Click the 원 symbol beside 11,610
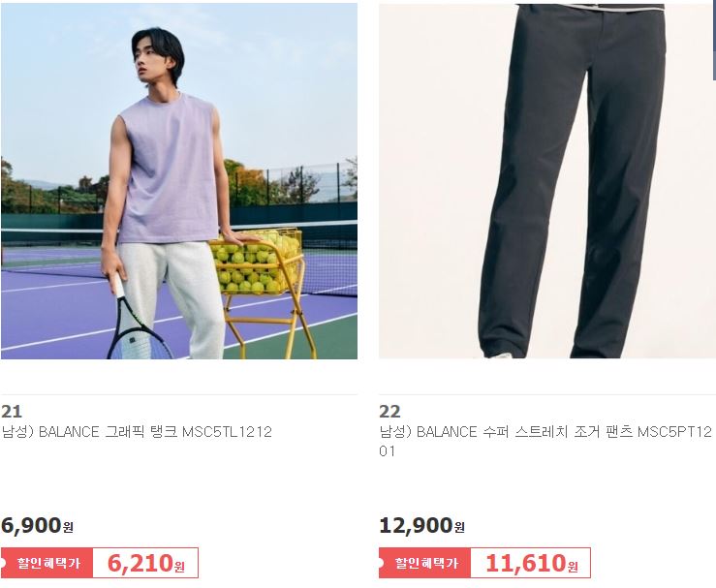Image resolution: width=716 pixels, height=588 pixels. (x=573, y=567)
